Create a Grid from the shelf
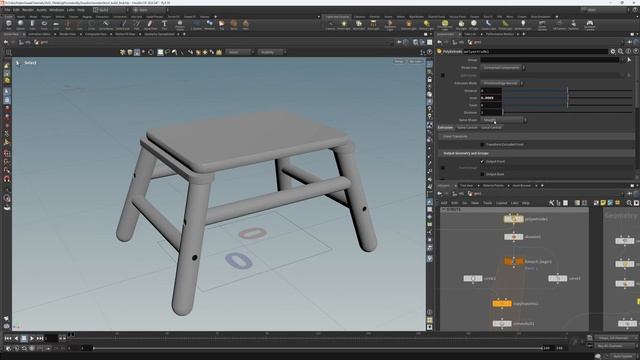 (x=56, y=25)
